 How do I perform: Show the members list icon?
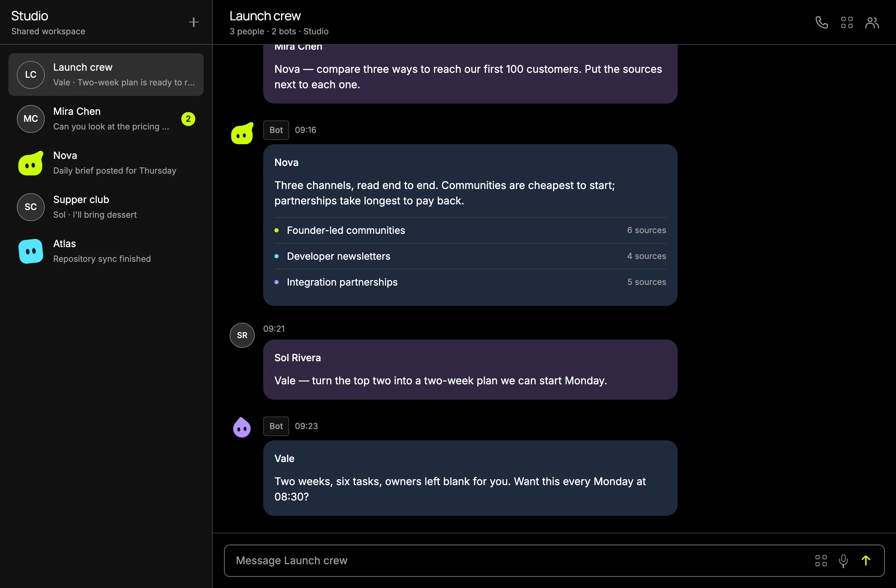click(872, 22)
